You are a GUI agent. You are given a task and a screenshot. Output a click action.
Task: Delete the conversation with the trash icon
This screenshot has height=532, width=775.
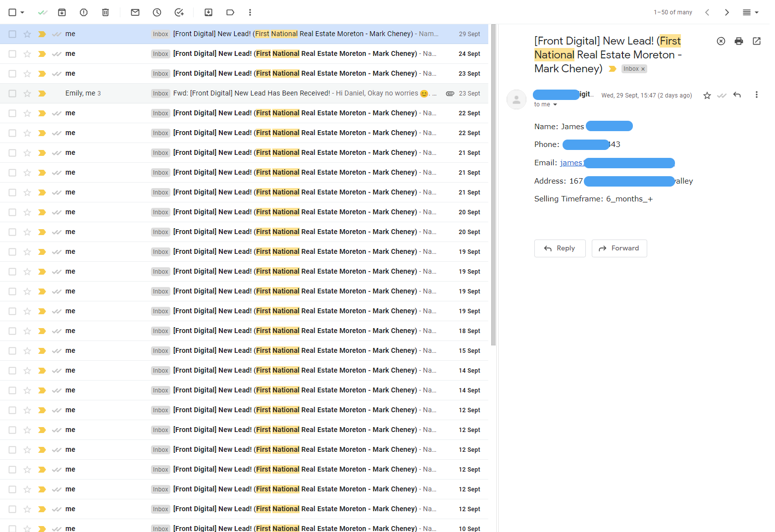(105, 12)
